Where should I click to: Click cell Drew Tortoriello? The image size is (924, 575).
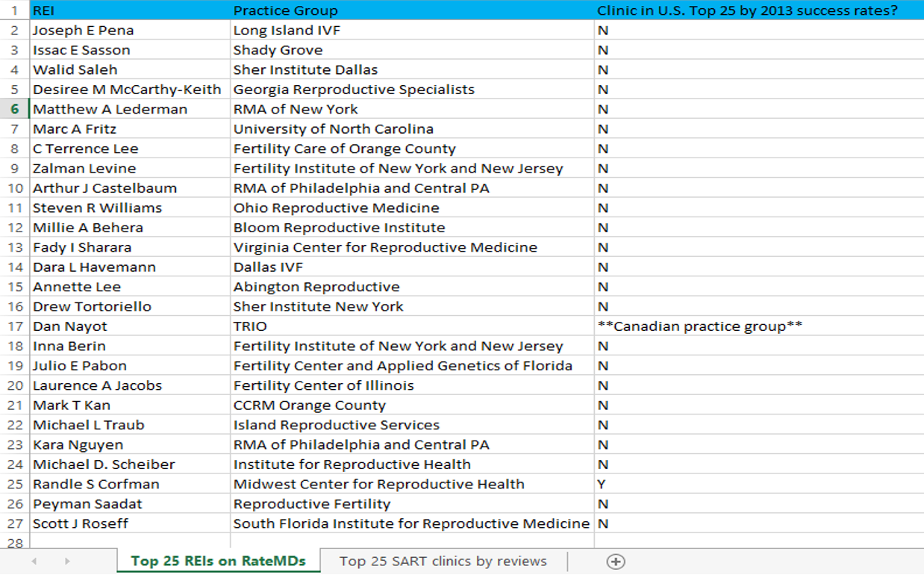point(130,307)
